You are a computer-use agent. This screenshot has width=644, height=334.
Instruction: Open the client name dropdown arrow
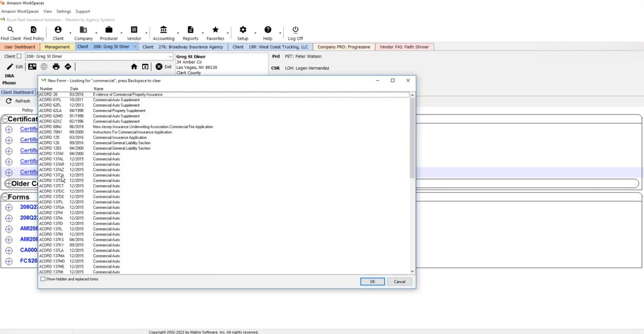[x=170, y=57]
